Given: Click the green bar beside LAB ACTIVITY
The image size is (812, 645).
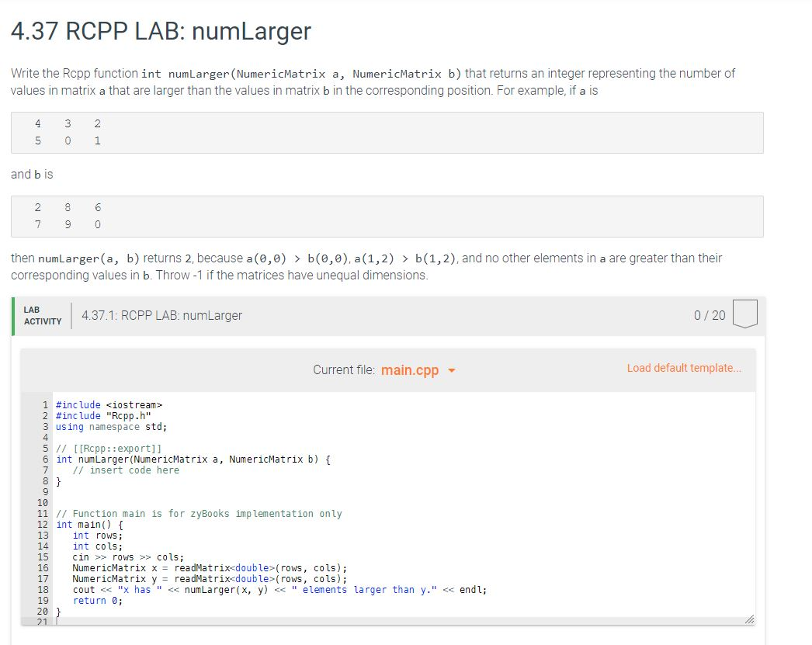Looking at the screenshot, I should pos(14,315).
